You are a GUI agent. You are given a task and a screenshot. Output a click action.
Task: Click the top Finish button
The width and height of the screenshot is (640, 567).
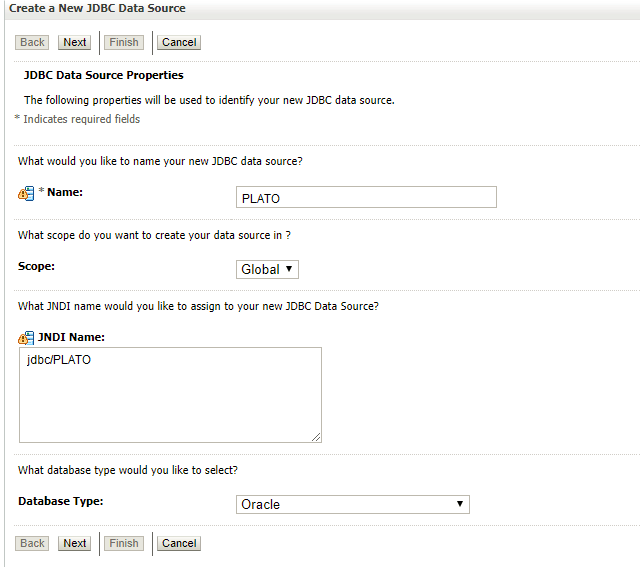pos(124,42)
